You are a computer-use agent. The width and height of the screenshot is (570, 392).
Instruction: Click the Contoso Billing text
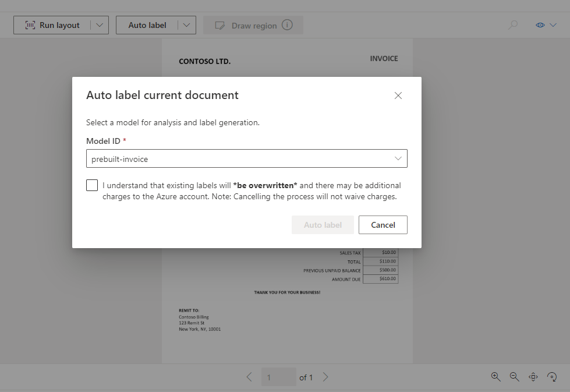coord(194,317)
